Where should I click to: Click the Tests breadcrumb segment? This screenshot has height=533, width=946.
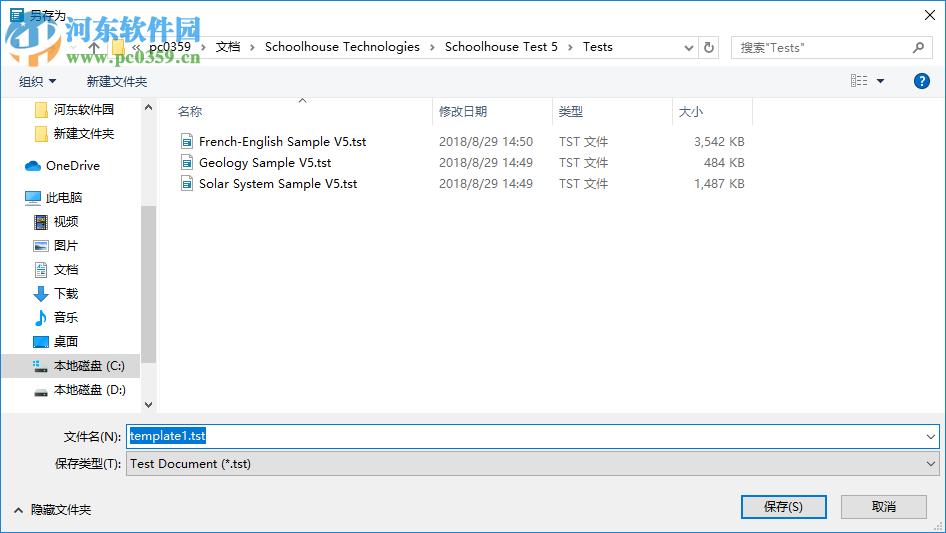click(x=597, y=47)
